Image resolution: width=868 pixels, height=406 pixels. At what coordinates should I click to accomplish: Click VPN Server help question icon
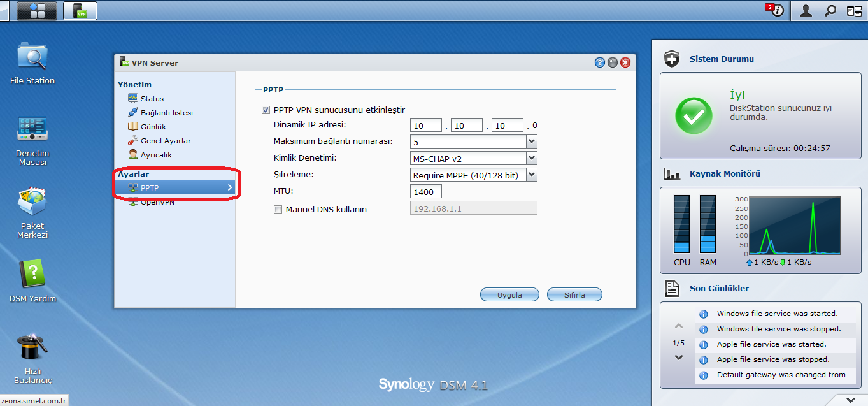coord(600,62)
